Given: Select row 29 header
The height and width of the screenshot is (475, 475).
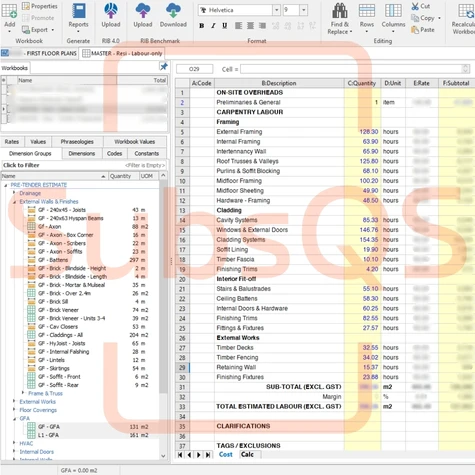Looking at the screenshot, I should point(182,367).
